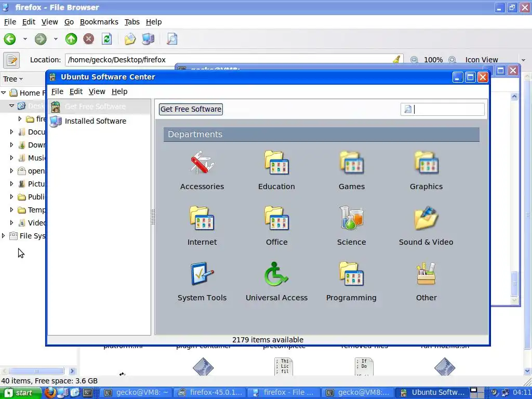Image resolution: width=532 pixels, height=399 pixels.
Task: Open the System Tools department
Action: coord(202,282)
